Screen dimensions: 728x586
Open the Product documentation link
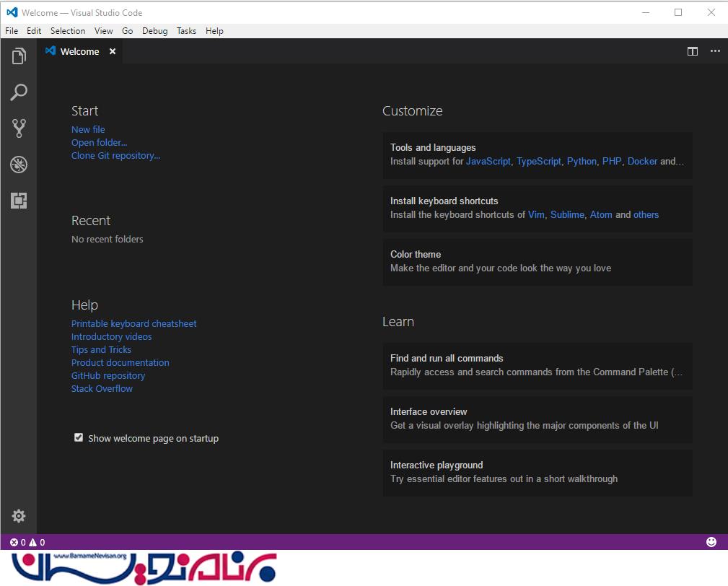point(120,363)
